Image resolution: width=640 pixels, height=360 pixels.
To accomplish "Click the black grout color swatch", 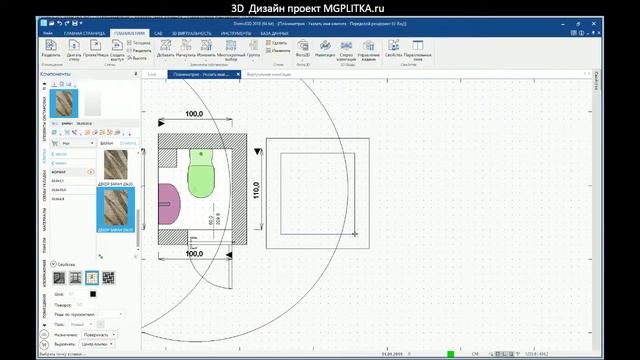I will tap(93, 294).
